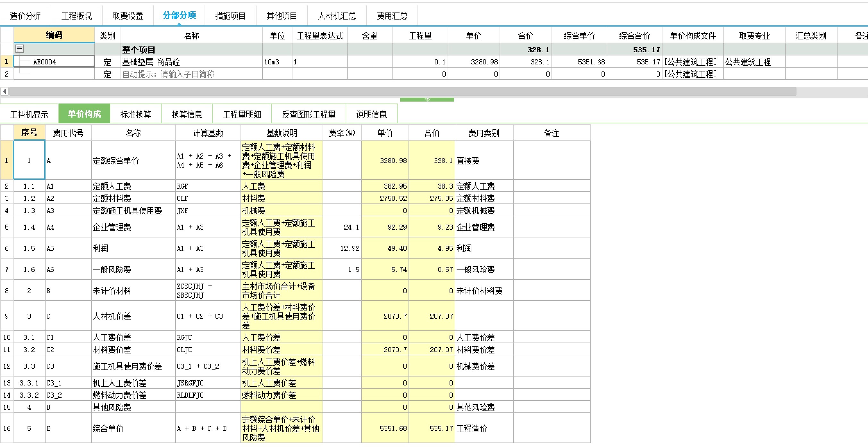Select the 分部分项 tab
The image size is (868, 447).
tap(179, 15)
